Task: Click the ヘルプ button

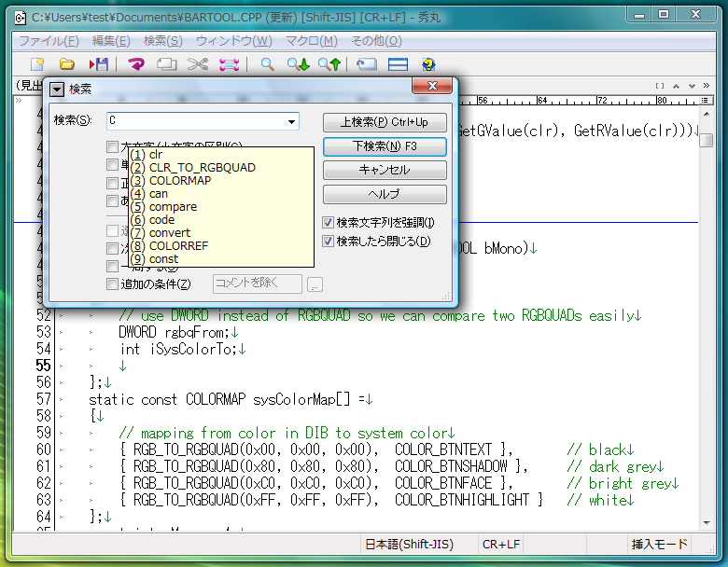Action: click(x=385, y=194)
